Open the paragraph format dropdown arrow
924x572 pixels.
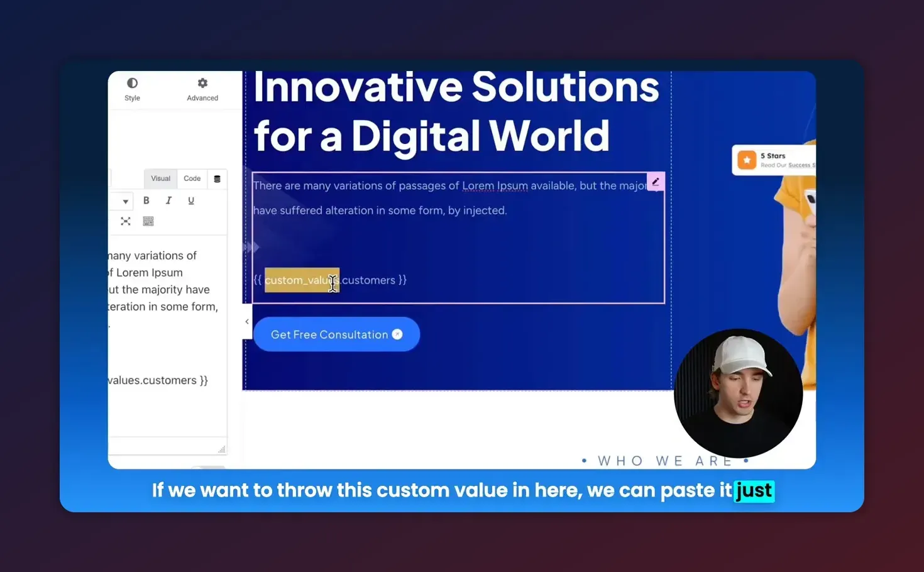(x=126, y=201)
